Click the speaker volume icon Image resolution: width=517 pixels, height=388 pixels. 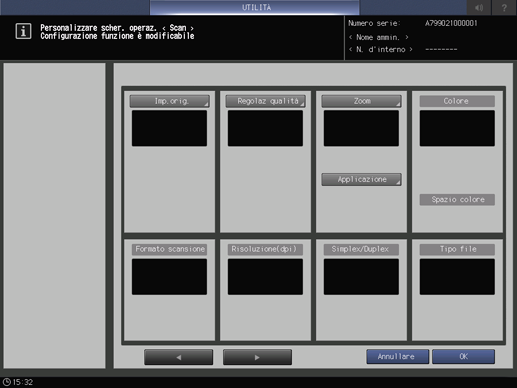479,7
